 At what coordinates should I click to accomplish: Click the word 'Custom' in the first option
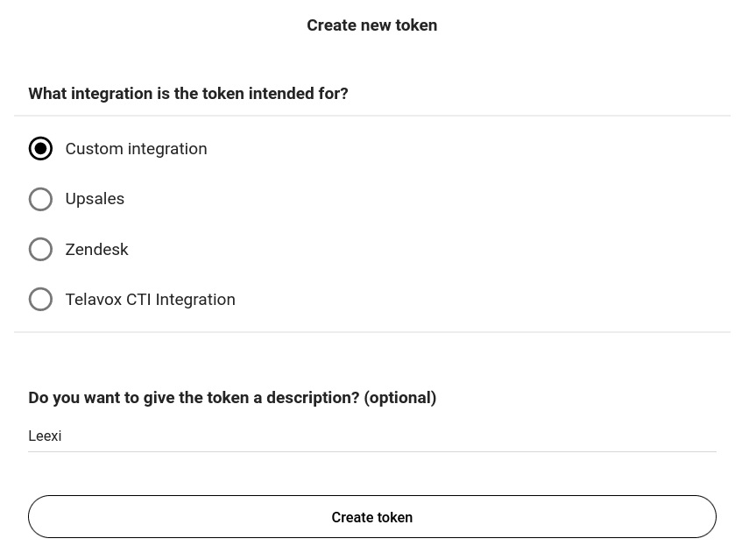94,149
